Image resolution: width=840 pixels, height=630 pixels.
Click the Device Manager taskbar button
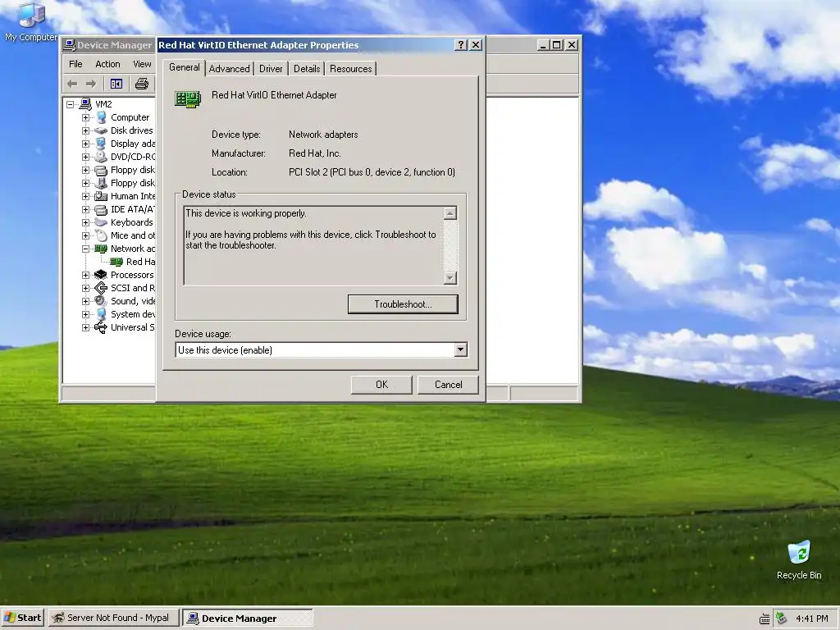tap(248, 619)
